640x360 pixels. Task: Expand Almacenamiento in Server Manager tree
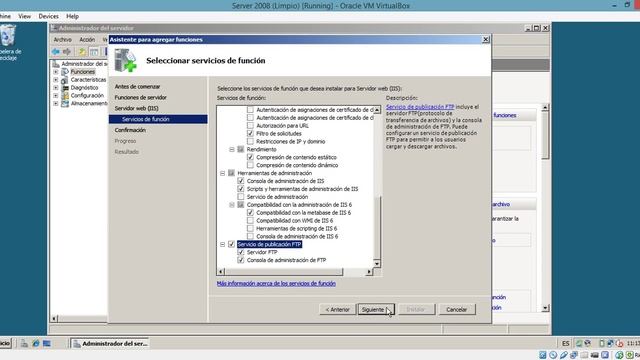(x=56, y=104)
